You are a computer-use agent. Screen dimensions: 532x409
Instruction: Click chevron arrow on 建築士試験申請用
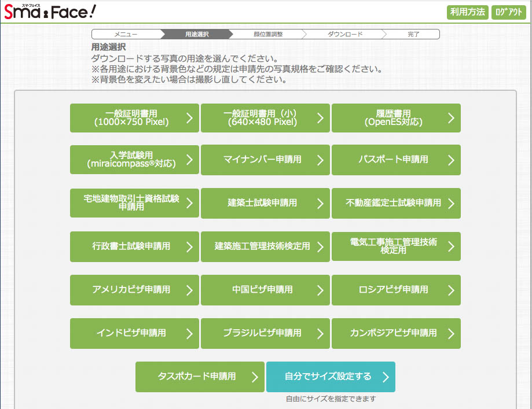(320, 204)
